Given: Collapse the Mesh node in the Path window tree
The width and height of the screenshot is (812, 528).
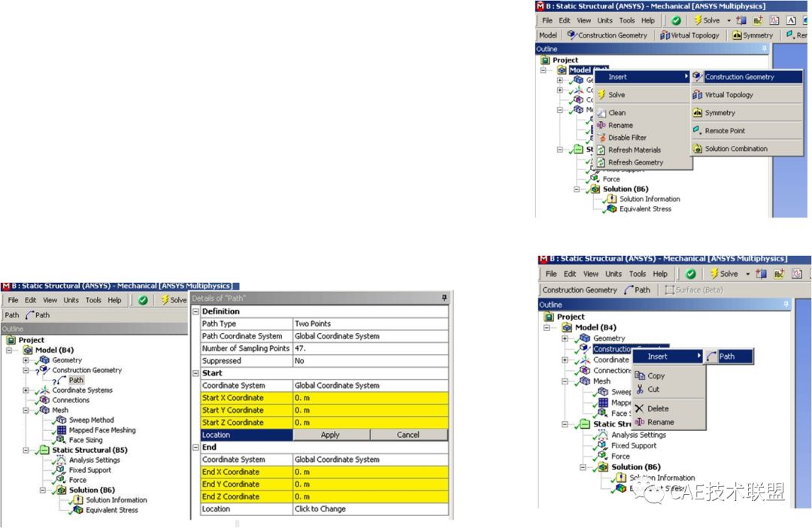Looking at the screenshot, I should 26,410.
